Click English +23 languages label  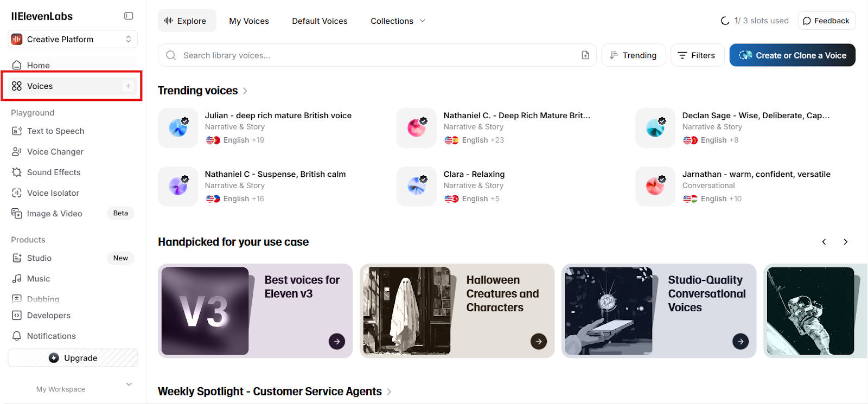[x=474, y=140]
